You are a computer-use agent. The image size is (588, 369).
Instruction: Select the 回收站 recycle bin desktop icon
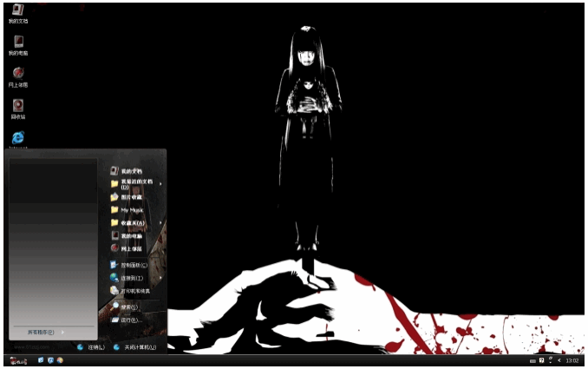coord(18,109)
